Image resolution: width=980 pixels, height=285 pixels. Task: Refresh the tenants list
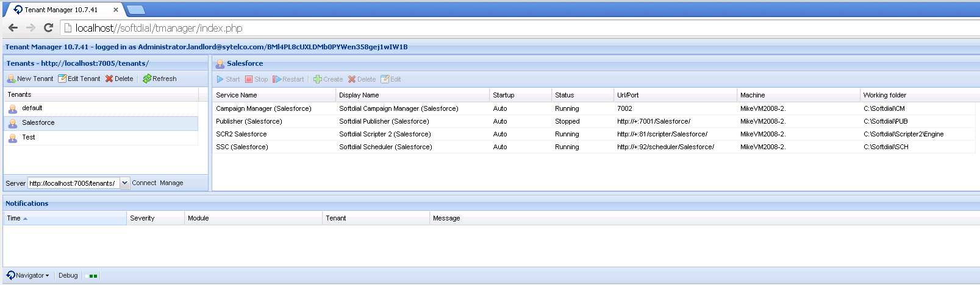click(160, 79)
